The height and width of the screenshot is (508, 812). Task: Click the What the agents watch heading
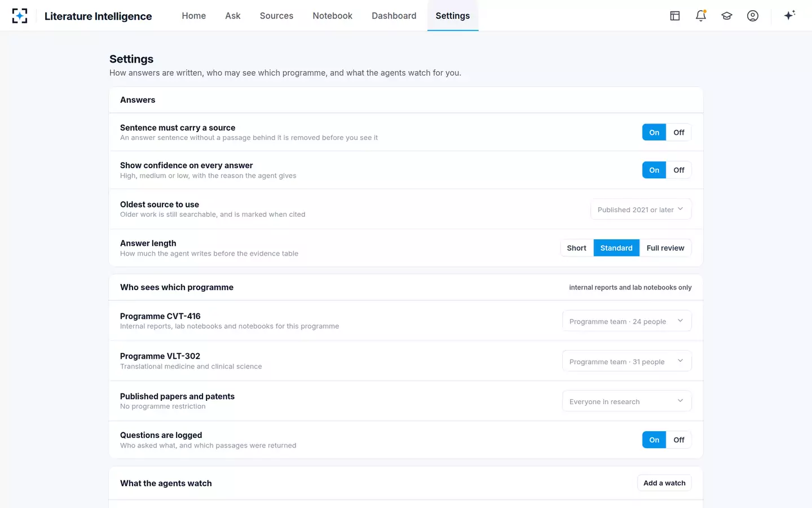[166, 483]
